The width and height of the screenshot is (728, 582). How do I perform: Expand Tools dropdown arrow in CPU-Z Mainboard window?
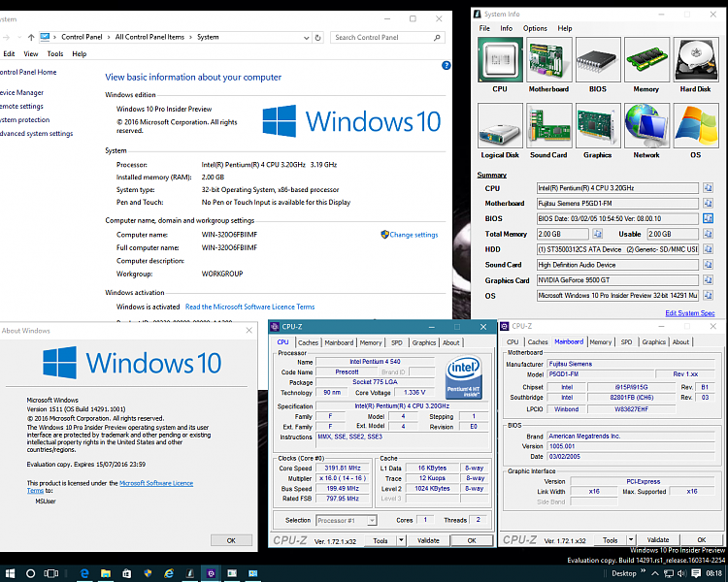[x=631, y=539]
